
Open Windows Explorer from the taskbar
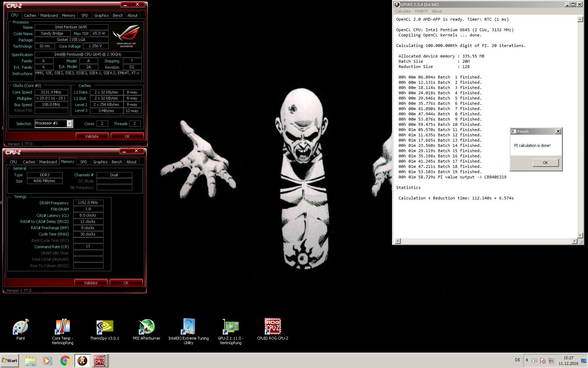tap(30, 361)
